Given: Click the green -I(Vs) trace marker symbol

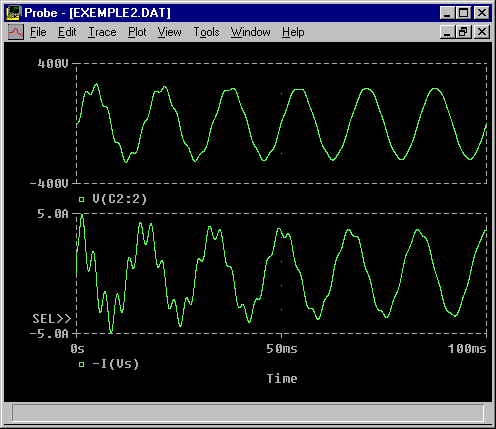Looking at the screenshot, I should (82, 364).
